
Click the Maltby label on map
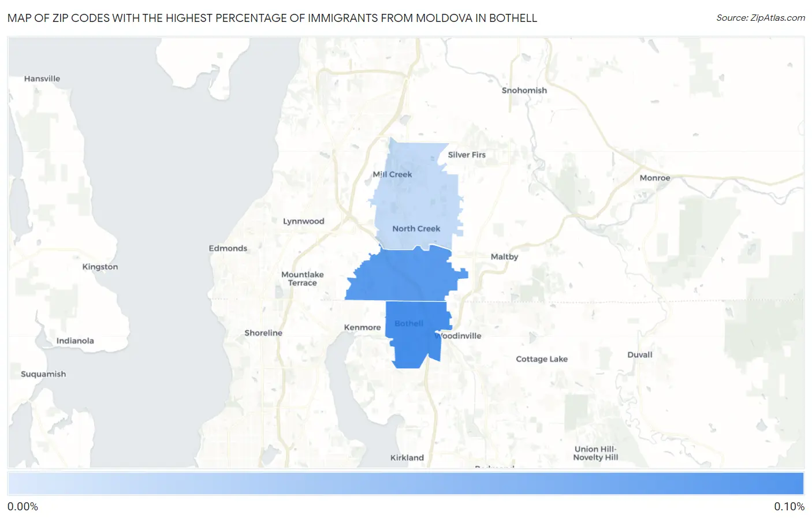504,257
